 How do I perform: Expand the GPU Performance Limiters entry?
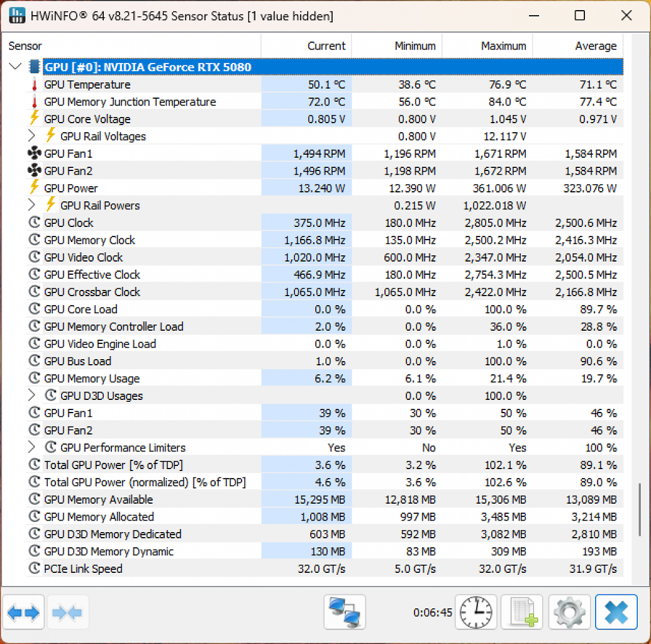(x=31, y=447)
